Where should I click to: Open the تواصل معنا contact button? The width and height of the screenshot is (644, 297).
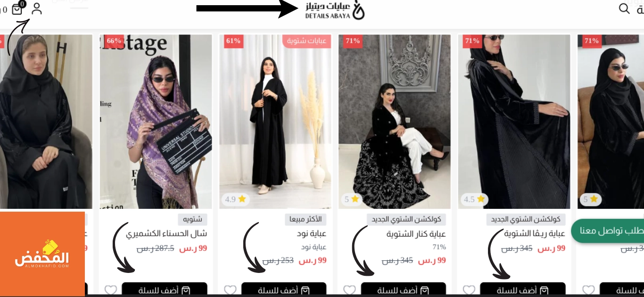(x=607, y=231)
